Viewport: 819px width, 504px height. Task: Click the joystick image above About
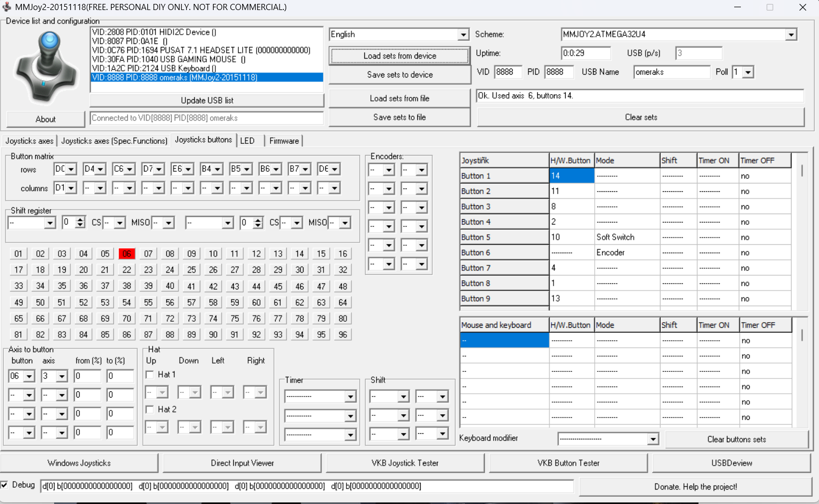[46, 67]
